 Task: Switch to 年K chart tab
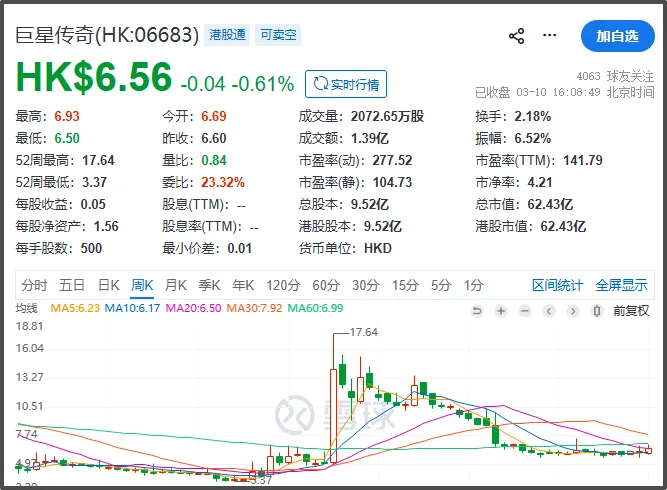pyautogui.click(x=243, y=285)
